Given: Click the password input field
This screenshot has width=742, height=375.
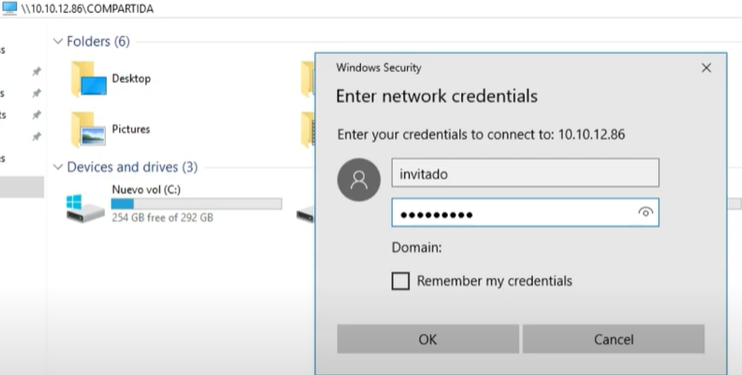Looking at the screenshot, I should [x=525, y=213].
